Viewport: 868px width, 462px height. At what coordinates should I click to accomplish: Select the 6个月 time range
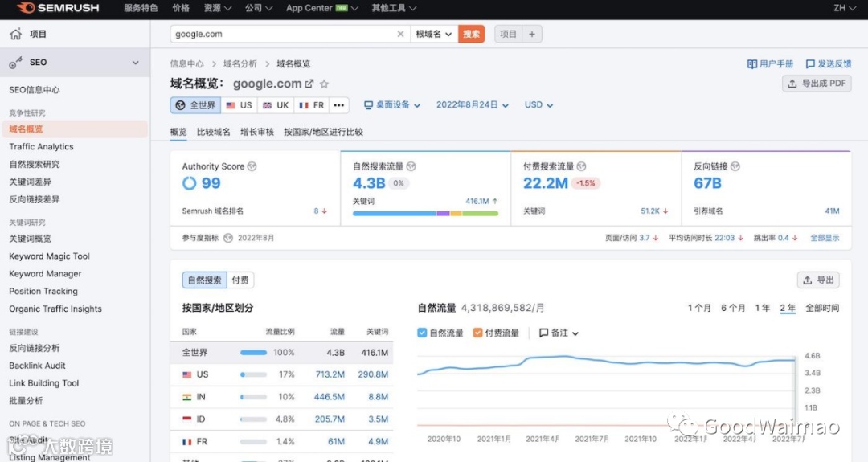click(732, 308)
